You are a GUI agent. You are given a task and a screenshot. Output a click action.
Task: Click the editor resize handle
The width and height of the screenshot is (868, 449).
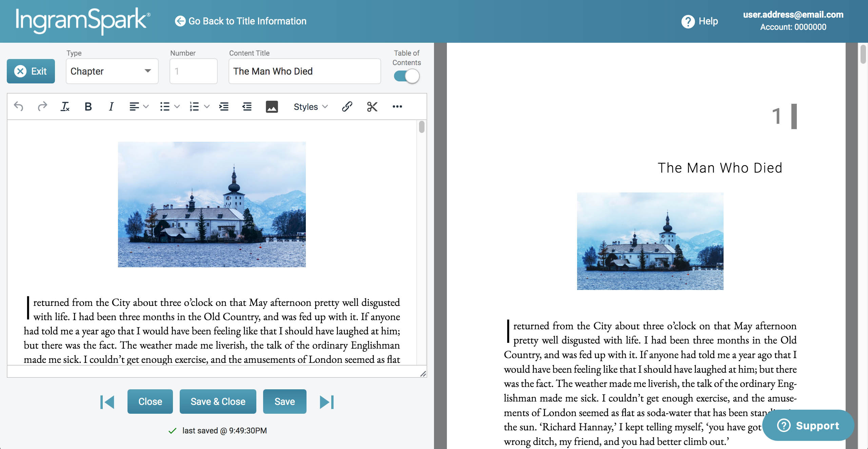423,374
